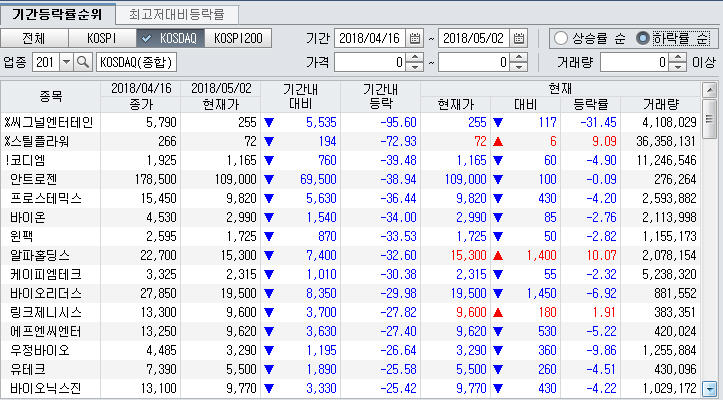
Task: Select the 우정바이오 stock row
Action: pos(350,351)
